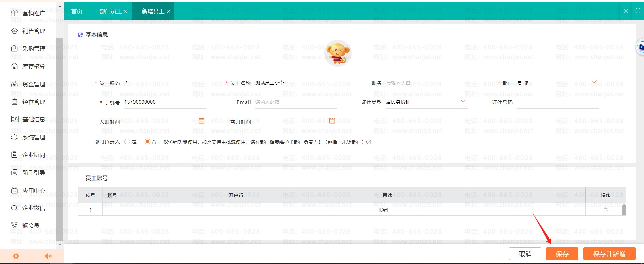Screen dimensions: 644x264
Task: Close the 部门员工 tab with its X
Action: pyautogui.click(x=126, y=12)
